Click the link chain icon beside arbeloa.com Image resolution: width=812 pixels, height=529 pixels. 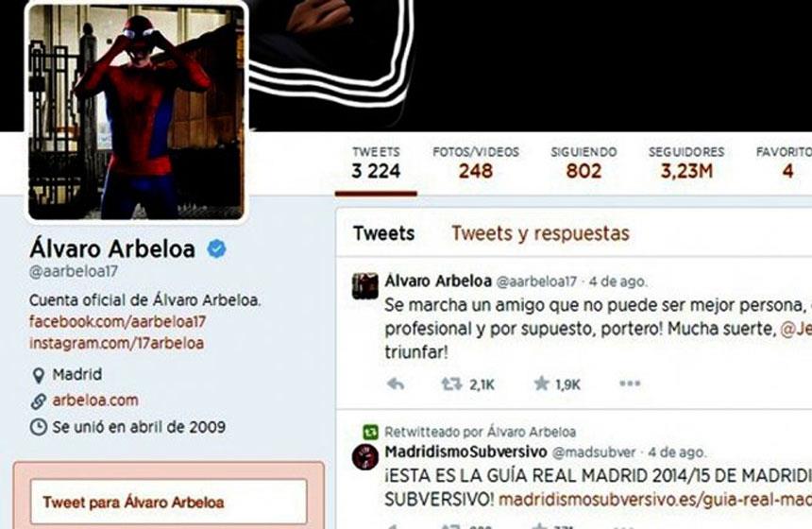click(39, 401)
